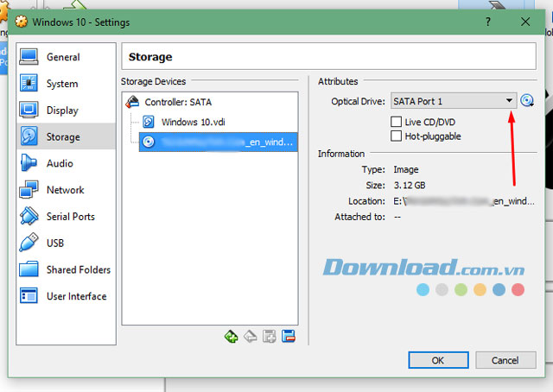Click the help question mark button
The image size is (553, 392).
pos(487,22)
